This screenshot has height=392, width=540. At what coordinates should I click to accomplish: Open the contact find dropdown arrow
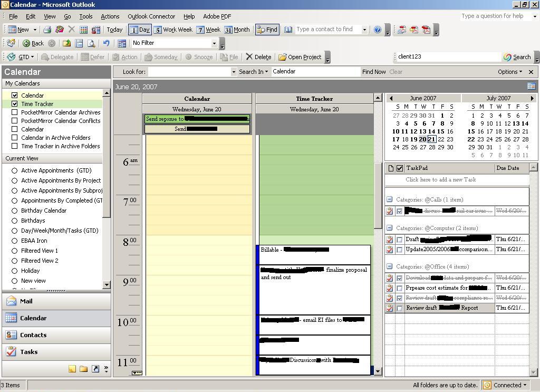click(x=364, y=30)
